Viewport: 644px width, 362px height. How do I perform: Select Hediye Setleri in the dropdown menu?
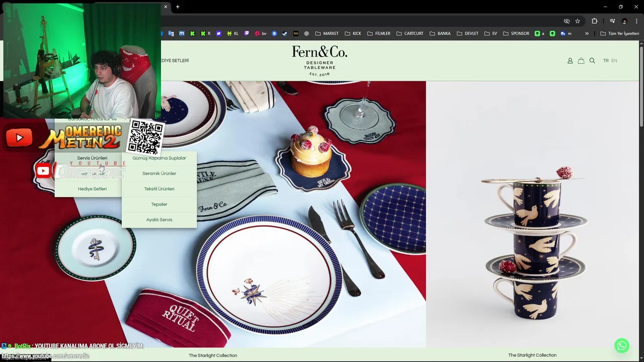92,189
